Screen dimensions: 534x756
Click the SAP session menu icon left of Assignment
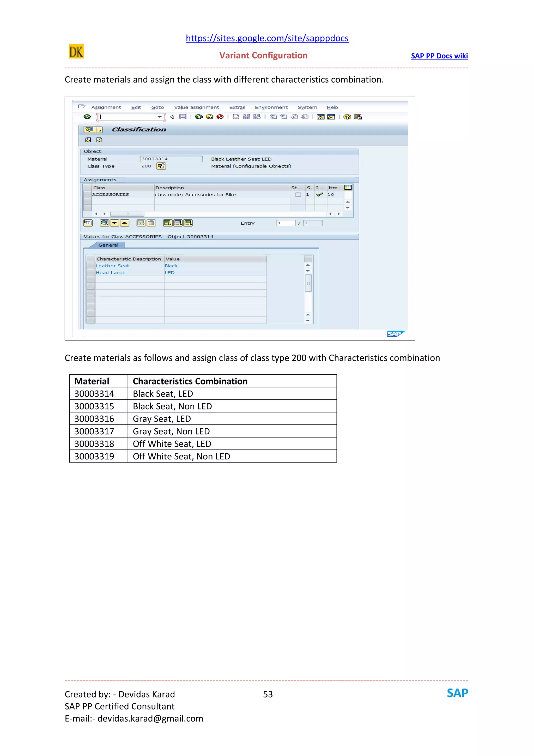pos(82,107)
